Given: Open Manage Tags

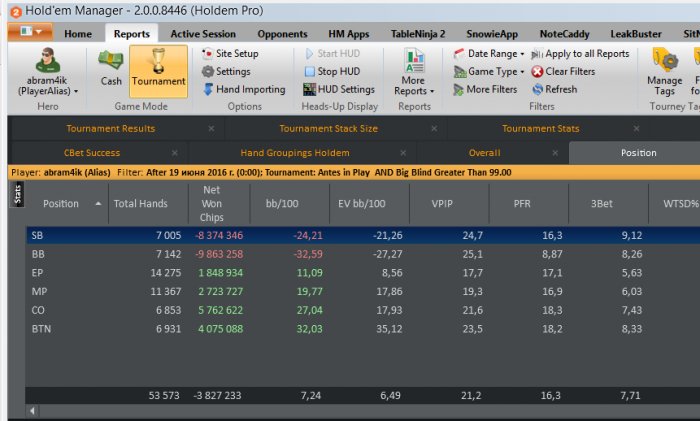Looking at the screenshot, I should pyautogui.click(x=665, y=72).
